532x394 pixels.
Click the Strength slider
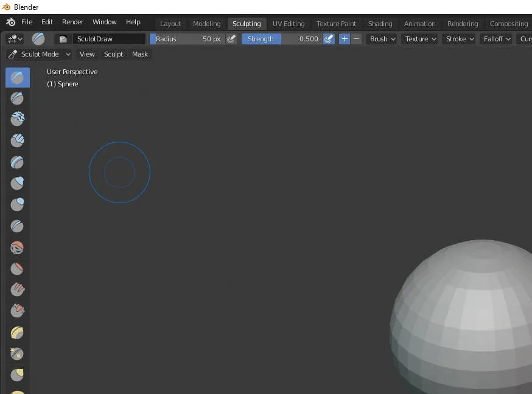[x=282, y=39]
